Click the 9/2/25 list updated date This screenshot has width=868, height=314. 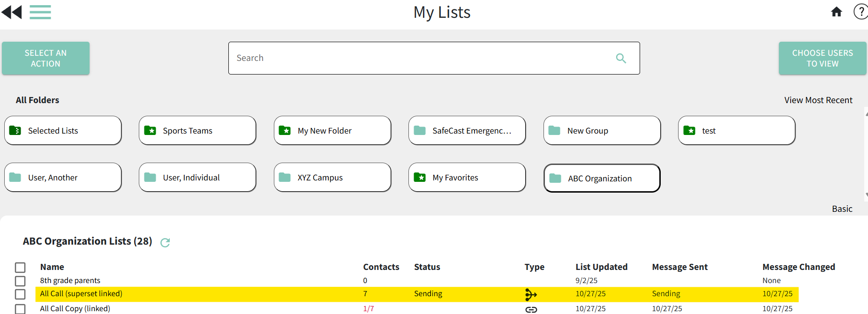(x=587, y=280)
